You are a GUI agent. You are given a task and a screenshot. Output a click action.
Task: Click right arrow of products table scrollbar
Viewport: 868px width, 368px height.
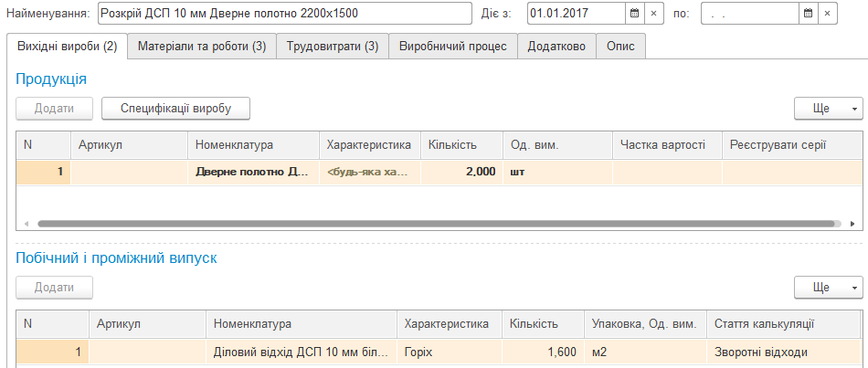(852, 223)
